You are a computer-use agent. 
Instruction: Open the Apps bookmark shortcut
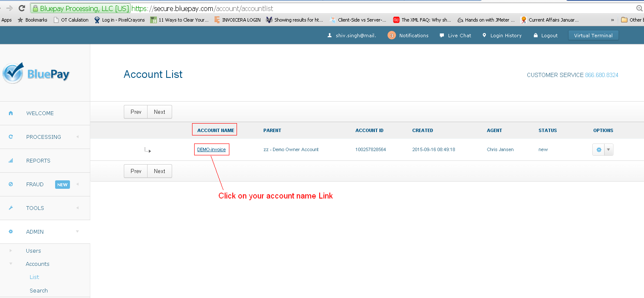pyautogui.click(x=6, y=20)
